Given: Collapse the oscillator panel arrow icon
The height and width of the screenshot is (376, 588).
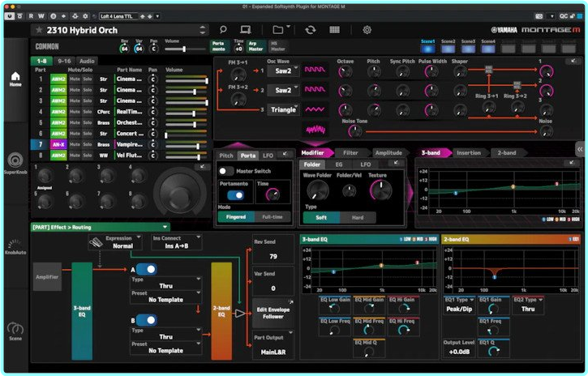Looking at the screenshot, I should pyautogui.click(x=573, y=61).
